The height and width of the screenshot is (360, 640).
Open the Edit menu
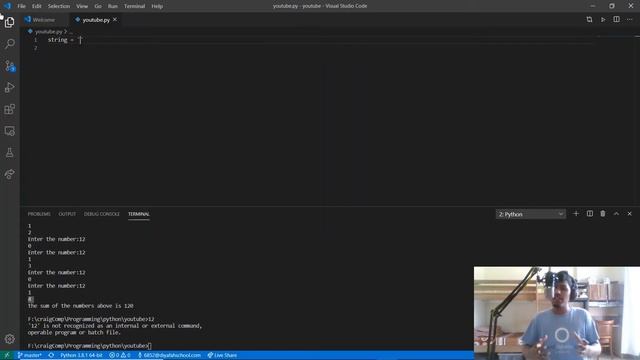[x=37, y=6]
